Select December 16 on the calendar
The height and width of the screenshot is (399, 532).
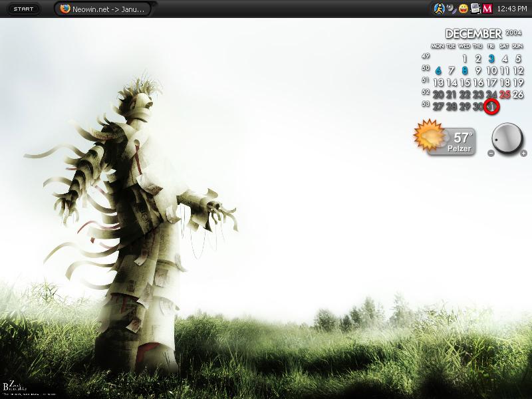pyautogui.click(x=478, y=82)
